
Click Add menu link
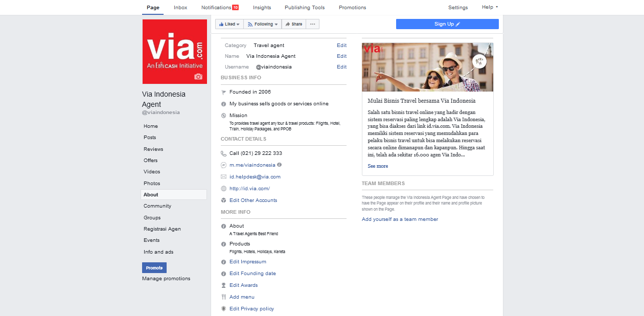coord(242,297)
